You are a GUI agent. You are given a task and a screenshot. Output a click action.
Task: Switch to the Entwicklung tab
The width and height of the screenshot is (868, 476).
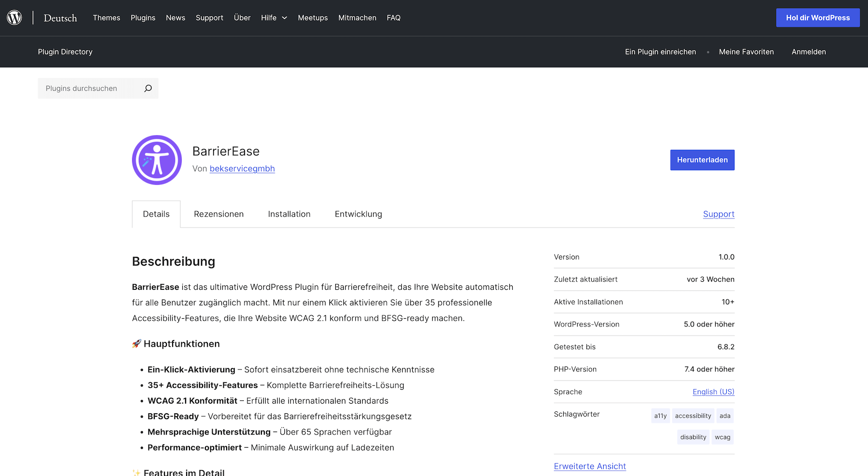coord(358,214)
